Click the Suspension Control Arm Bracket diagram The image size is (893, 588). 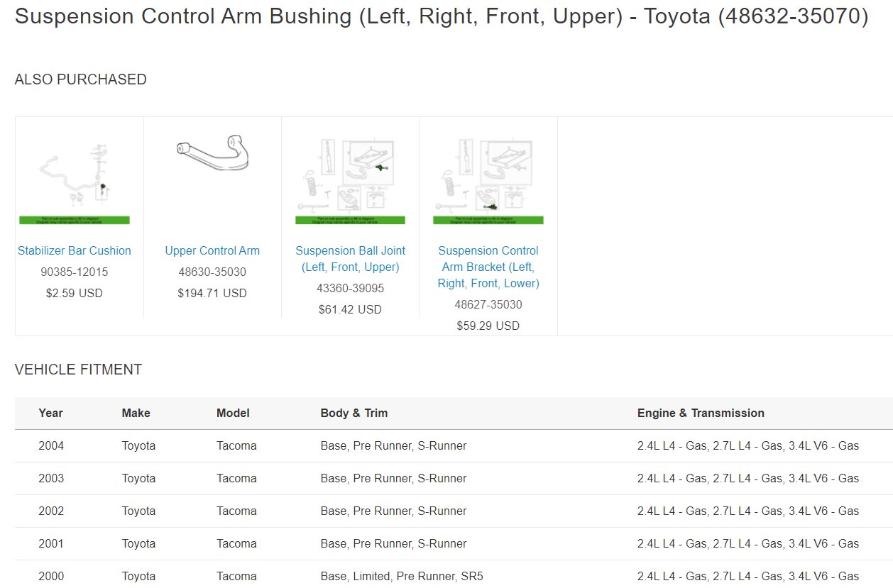(x=488, y=182)
